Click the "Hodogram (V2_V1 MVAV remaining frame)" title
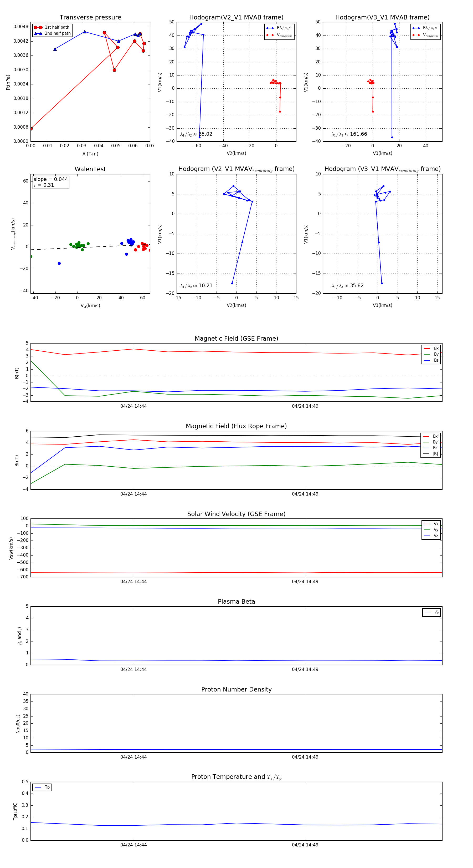Viewport: 473px width, 868px height. coord(236,169)
